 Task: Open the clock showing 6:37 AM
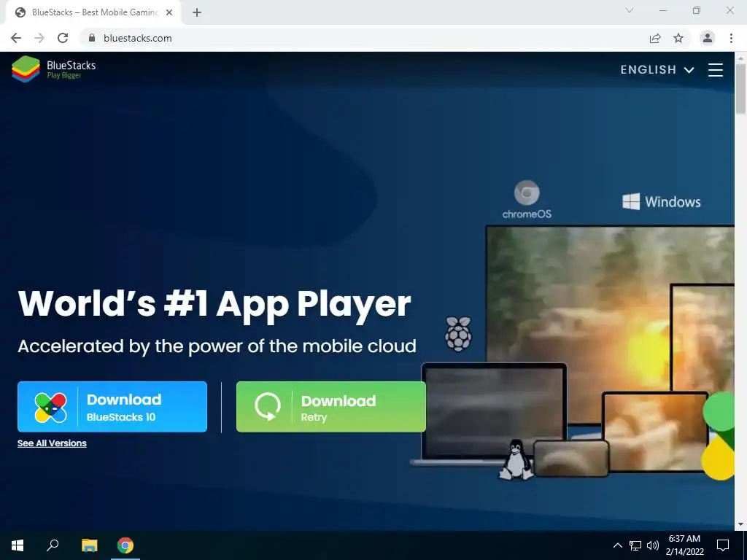(684, 545)
